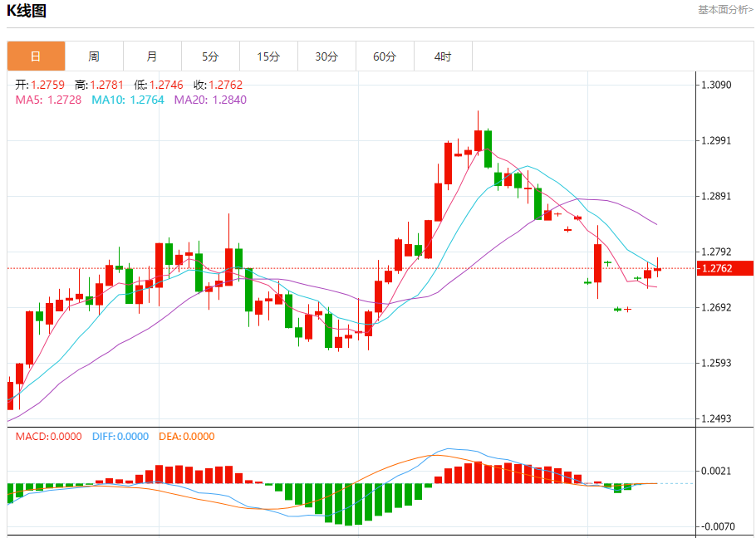Switch to the 周 weekly tab

(x=94, y=56)
